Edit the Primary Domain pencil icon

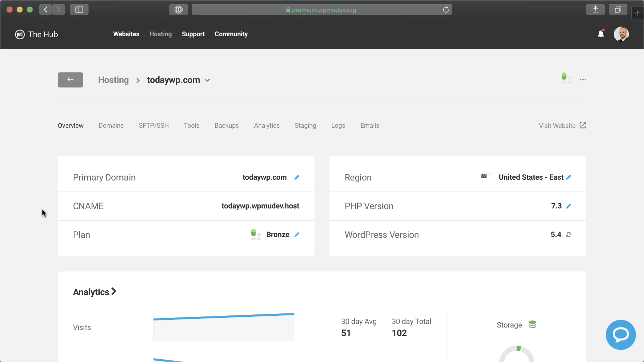(x=297, y=177)
